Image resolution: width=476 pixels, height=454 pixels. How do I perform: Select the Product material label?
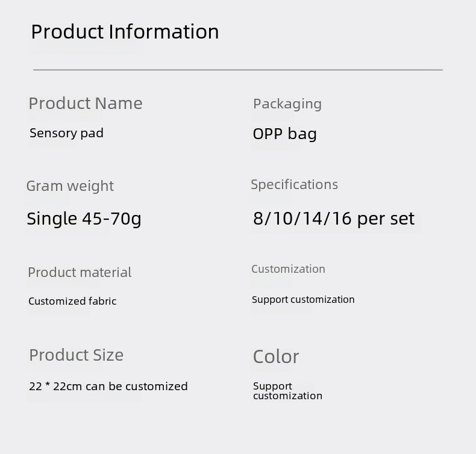pos(80,272)
